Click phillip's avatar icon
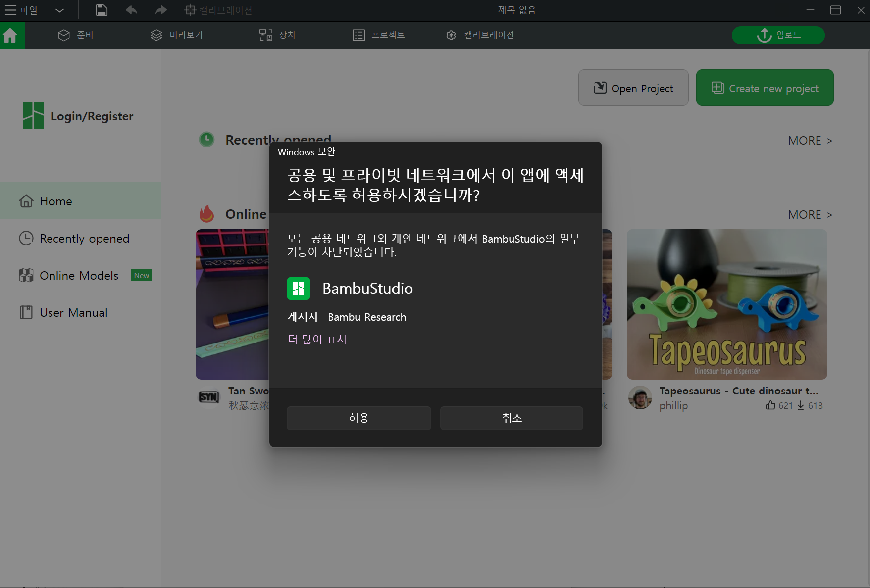This screenshot has height=588, width=870. (640, 397)
